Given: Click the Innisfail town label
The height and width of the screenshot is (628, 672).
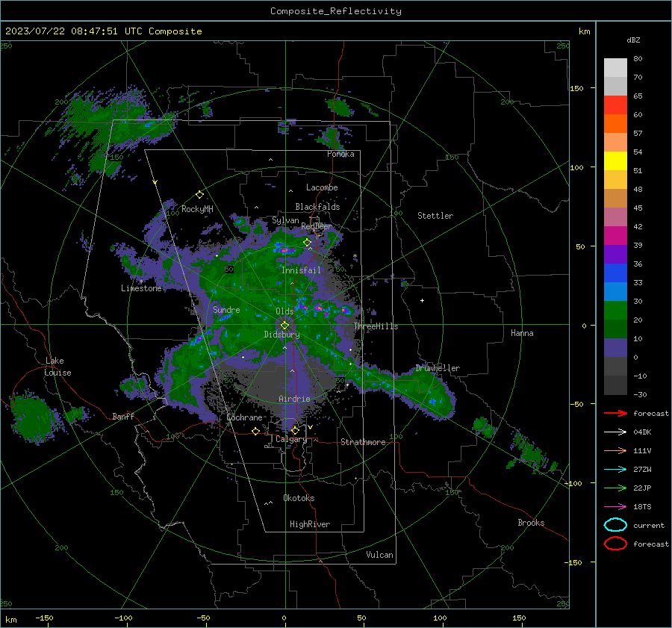Looking at the screenshot, I should pos(301,270).
